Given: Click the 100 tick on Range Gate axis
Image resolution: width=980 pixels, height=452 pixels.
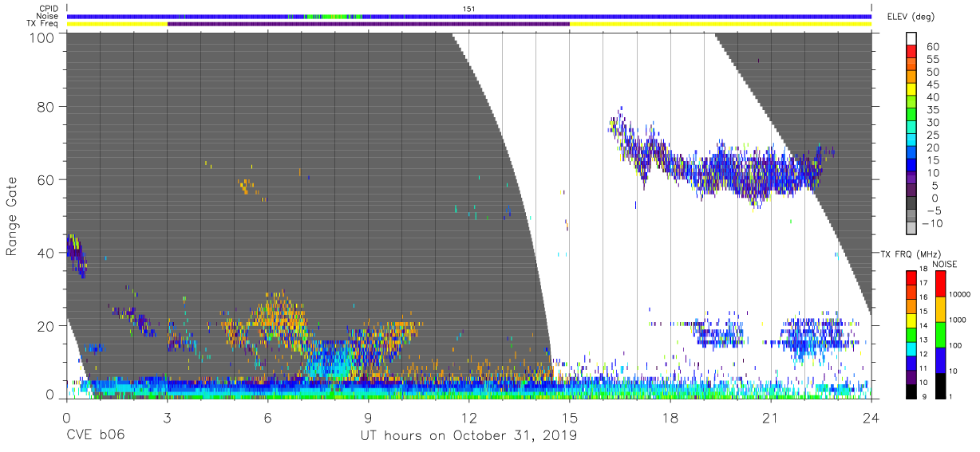Looking at the screenshot, I should coord(41,37).
